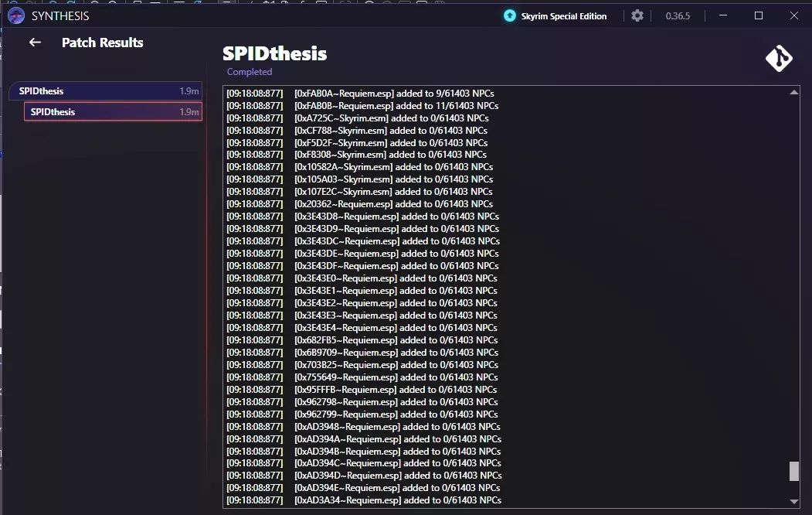
Task: Click the SPIDthesis heading title
Action: tap(274, 53)
